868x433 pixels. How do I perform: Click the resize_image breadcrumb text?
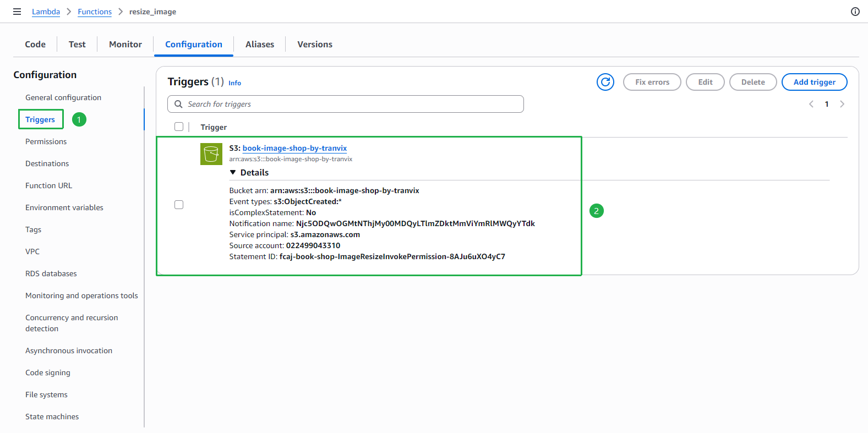[x=152, y=12]
